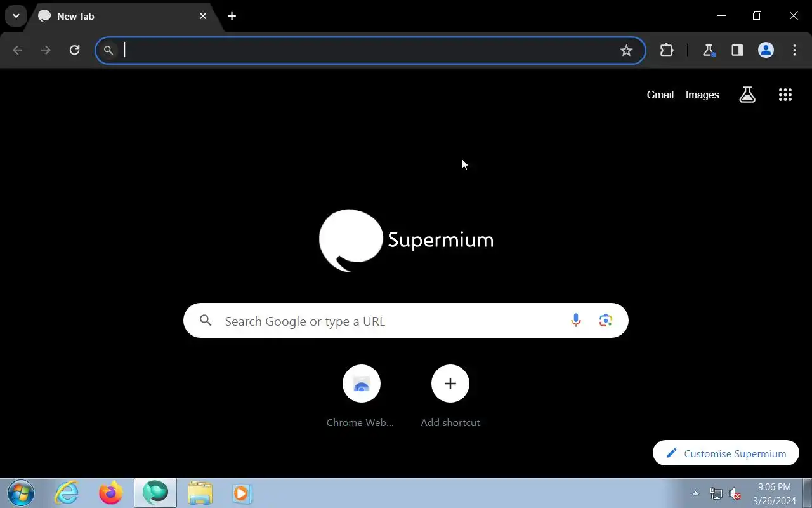Launch Firefox from taskbar
This screenshot has width=812, height=508.
click(111, 493)
